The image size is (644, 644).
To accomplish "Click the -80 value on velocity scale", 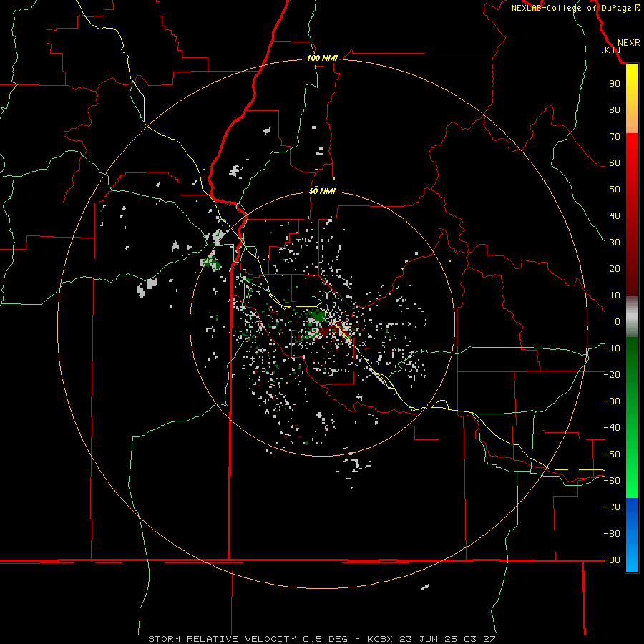I will (612, 534).
